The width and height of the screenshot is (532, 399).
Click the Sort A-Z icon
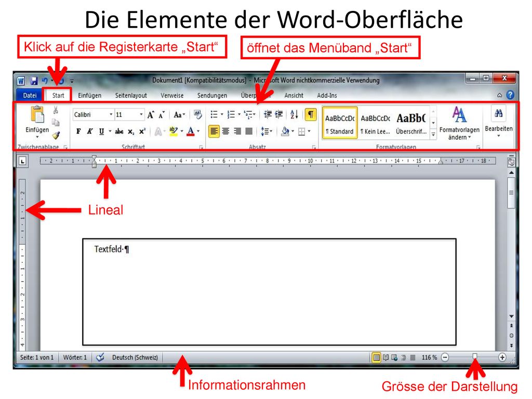coord(294,114)
